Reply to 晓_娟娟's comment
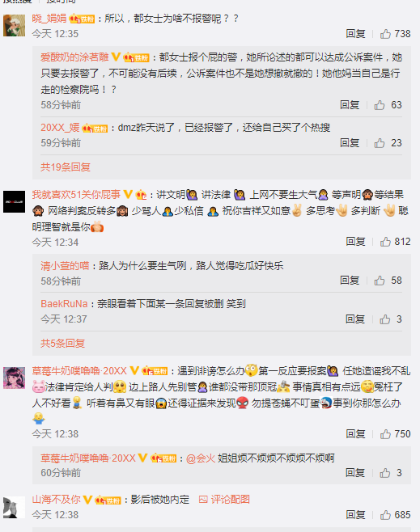 tap(355, 34)
